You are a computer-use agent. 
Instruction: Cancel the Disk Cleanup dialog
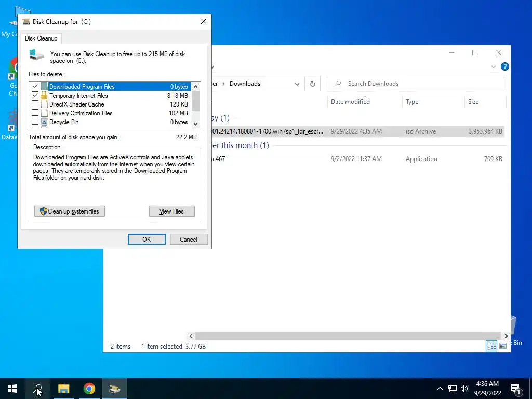click(188, 239)
